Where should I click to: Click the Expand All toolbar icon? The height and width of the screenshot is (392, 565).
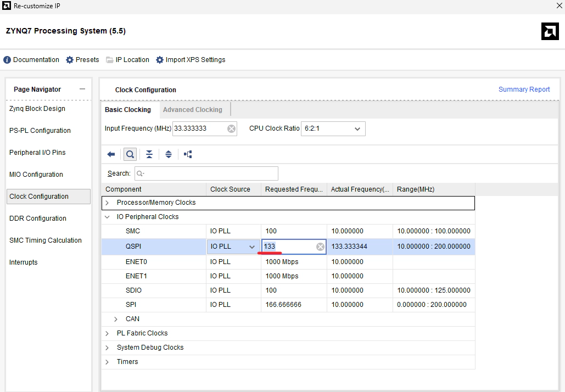(x=169, y=154)
